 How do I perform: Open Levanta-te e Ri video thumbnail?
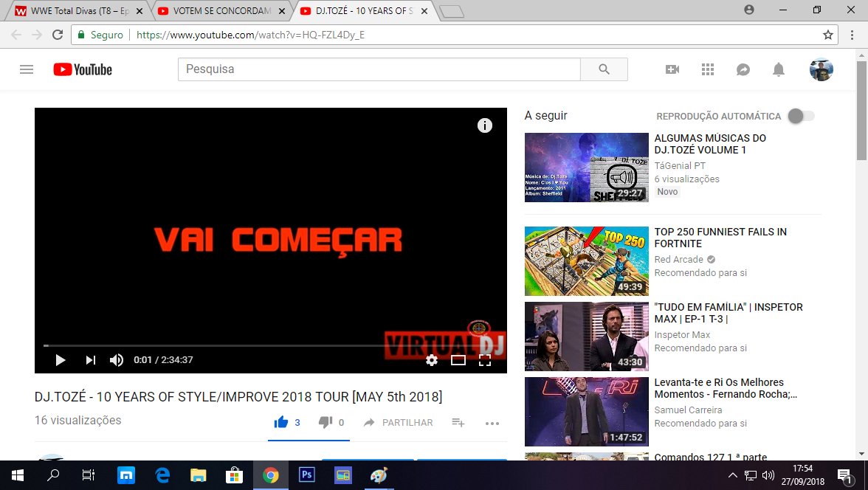tap(586, 411)
